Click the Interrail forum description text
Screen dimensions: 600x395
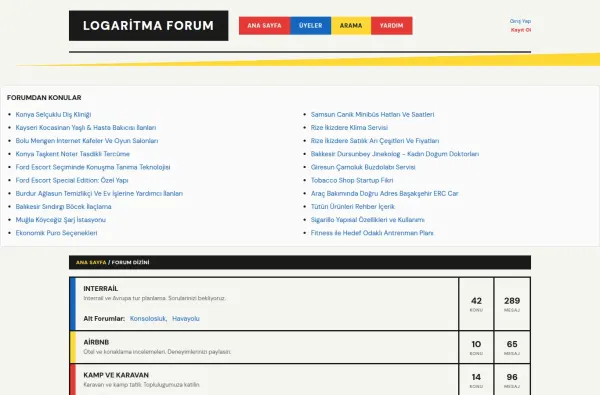tap(155, 298)
